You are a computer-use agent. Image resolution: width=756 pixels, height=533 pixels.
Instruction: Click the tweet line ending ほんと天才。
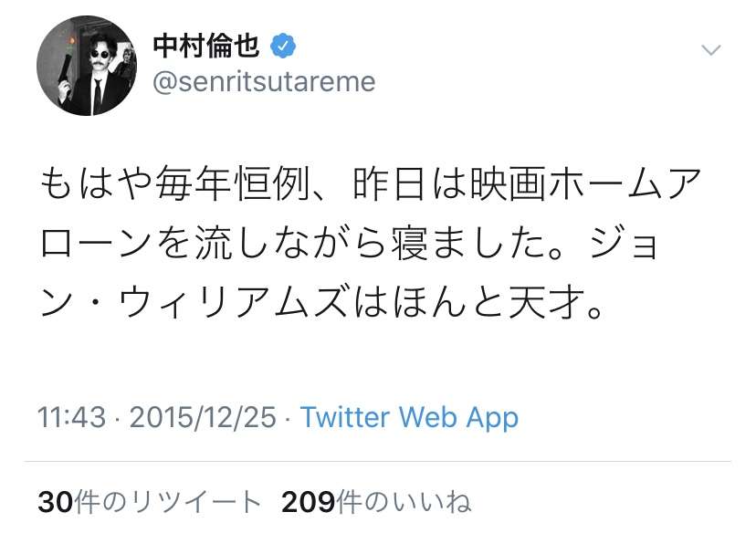(321, 303)
